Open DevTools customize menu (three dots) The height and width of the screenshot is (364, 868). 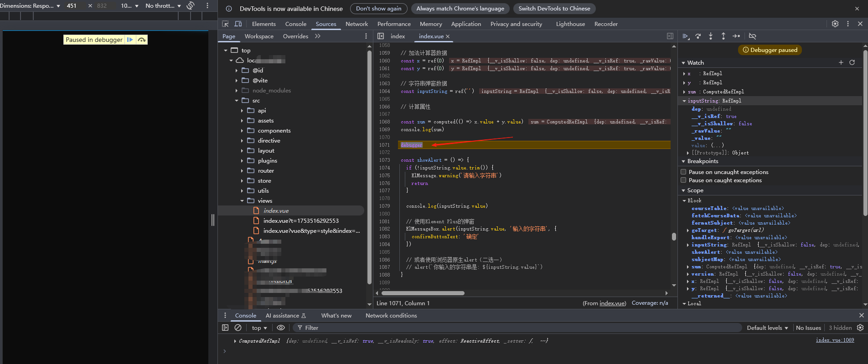(x=848, y=24)
